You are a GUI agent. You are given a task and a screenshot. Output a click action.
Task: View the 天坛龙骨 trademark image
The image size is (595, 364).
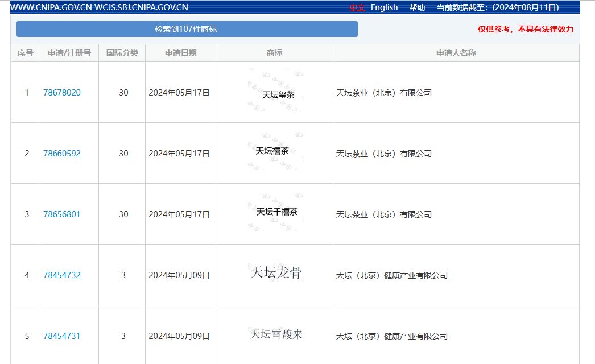(276, 272)
